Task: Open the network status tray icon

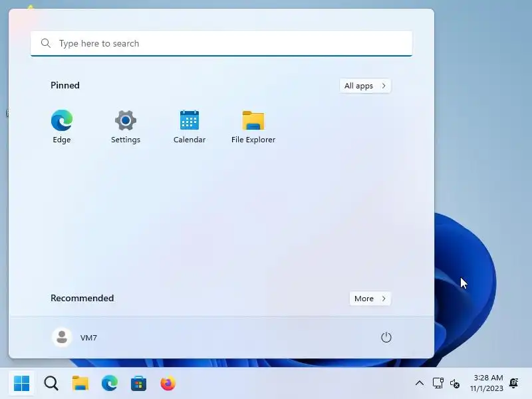Action: click(x=438, y=384)
